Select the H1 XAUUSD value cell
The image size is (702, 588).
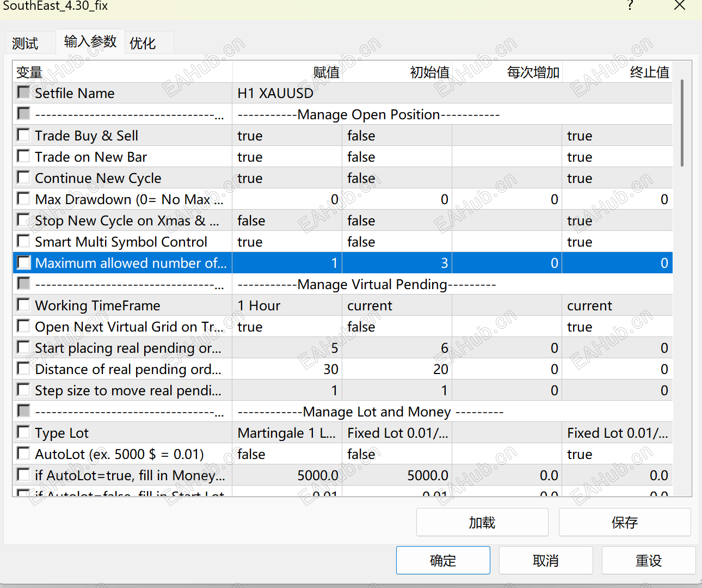[x=452, y=93]
